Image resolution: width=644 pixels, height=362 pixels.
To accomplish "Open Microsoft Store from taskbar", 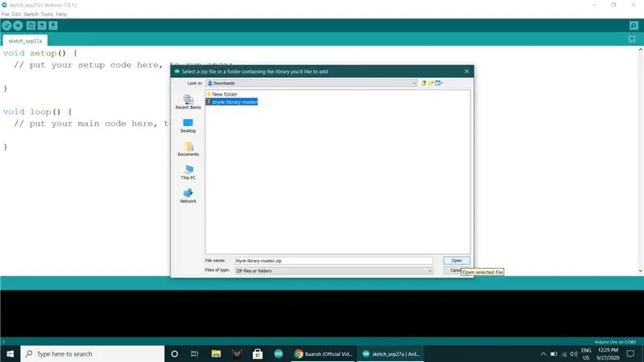I will tap(258, 354).
